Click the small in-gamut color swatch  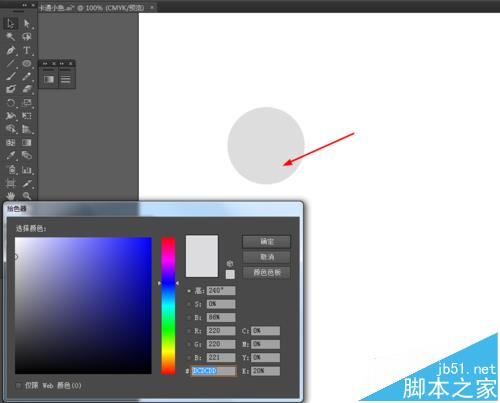230,274
